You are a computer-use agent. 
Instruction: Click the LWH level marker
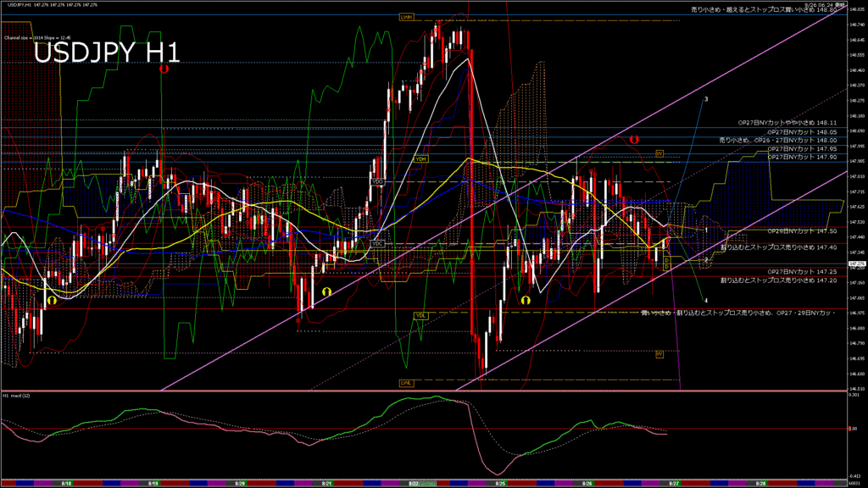(x=406, y=16)
